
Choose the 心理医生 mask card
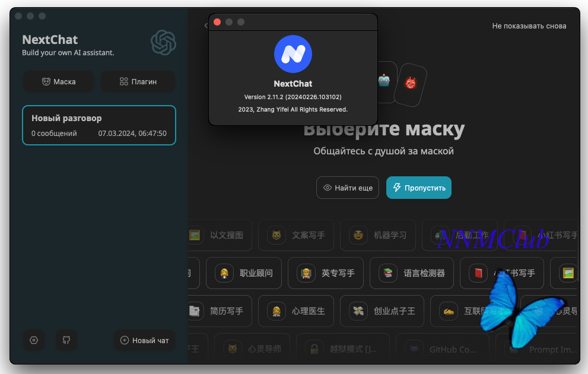click(x=296, y=311)
